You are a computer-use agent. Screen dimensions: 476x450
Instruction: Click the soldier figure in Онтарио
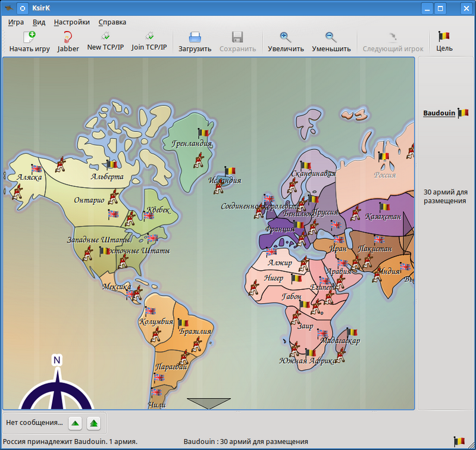tap(114, 197)
